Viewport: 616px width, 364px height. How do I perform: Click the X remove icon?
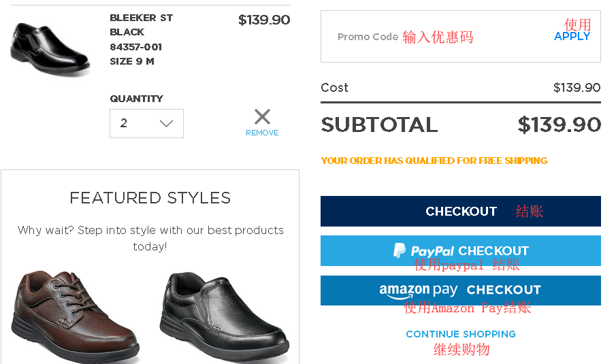(x=262, y=116)
